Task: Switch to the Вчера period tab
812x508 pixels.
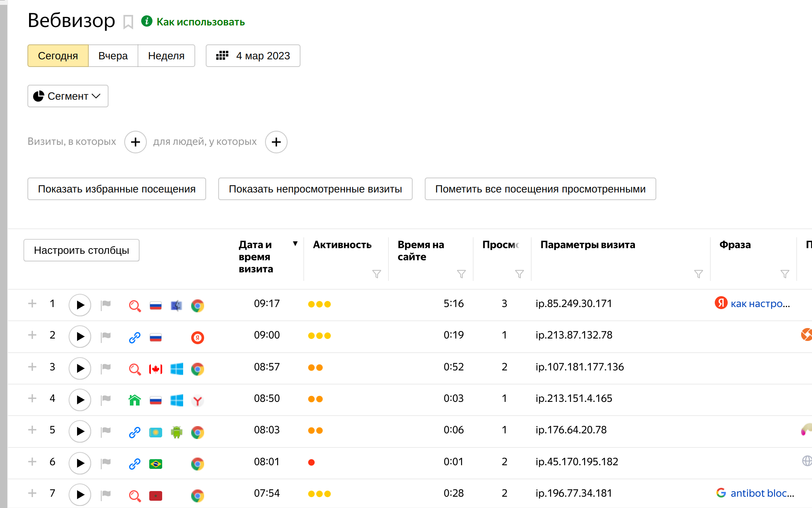Action: coord(113,56)
